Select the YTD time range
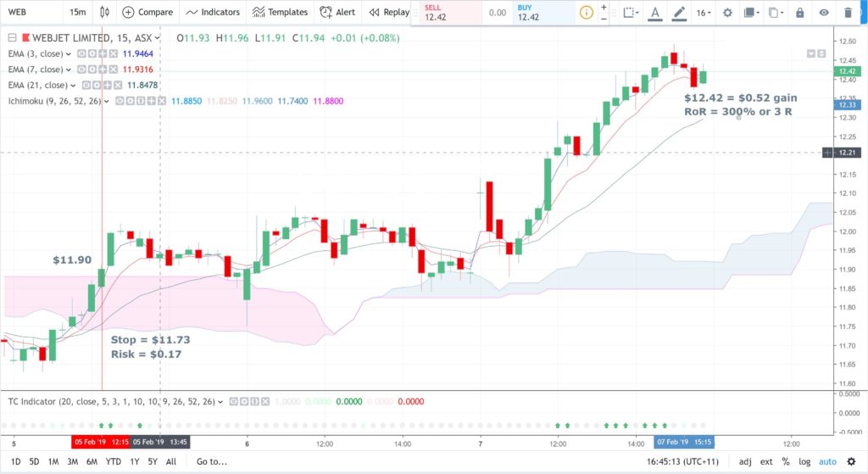This screenshot has height=474, width=868. pos(113,461)
